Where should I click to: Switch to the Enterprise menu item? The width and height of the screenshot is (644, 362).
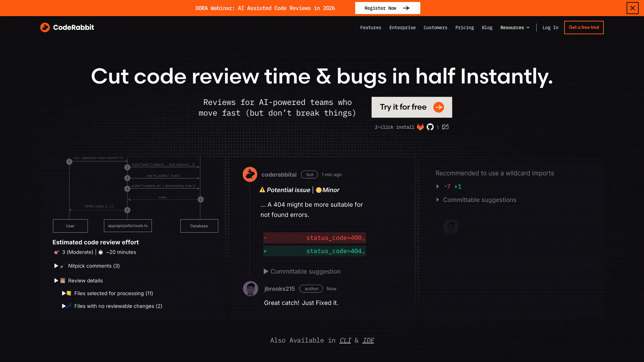[x=402, y=27]
